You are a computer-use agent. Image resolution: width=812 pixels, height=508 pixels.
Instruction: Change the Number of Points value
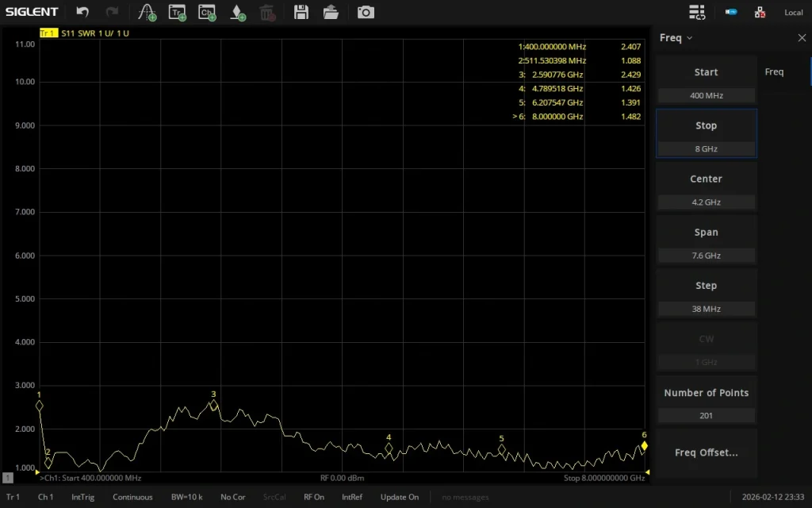coord(707,400)
